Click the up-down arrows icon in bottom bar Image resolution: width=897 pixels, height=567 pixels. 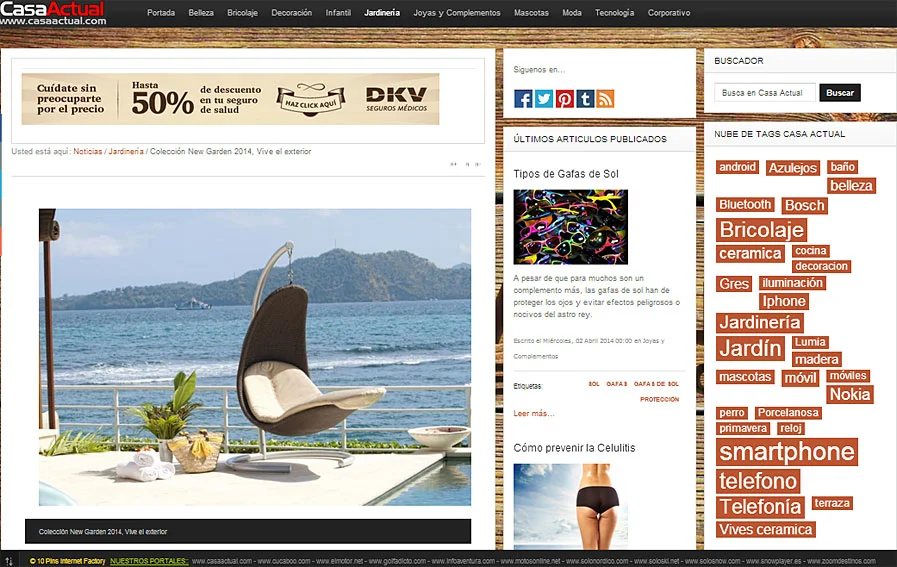(x=9, y=561)
